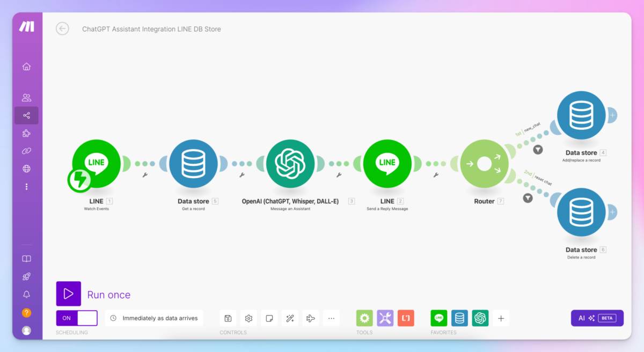Click the Auto-align magic wand icon

[x=290, y=318]
